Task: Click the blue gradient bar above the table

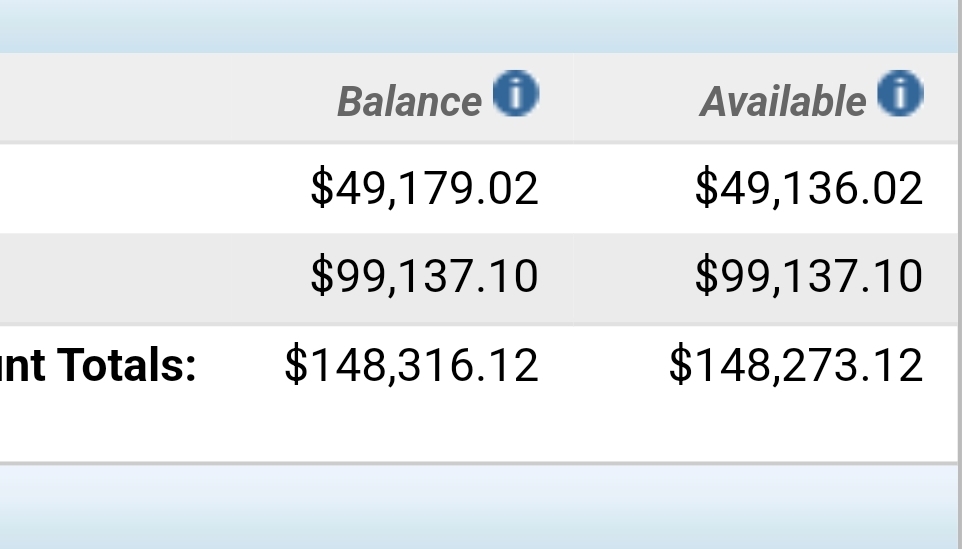Action: [479, 26]
